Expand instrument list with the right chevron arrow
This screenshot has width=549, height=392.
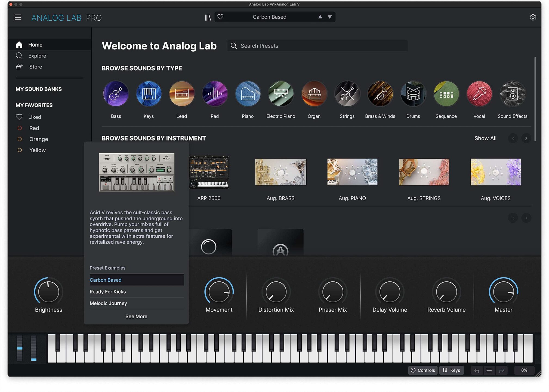coord(526,138)
